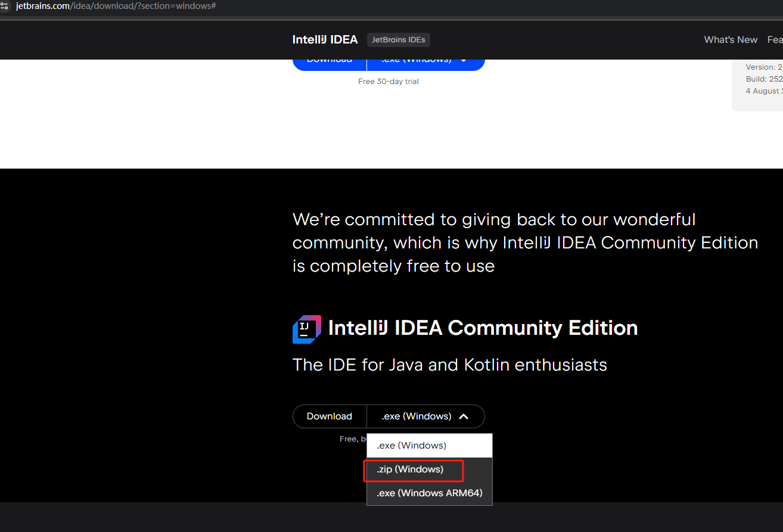Click the 'IntelliJ IDEA Community Edition' heading

483,328
